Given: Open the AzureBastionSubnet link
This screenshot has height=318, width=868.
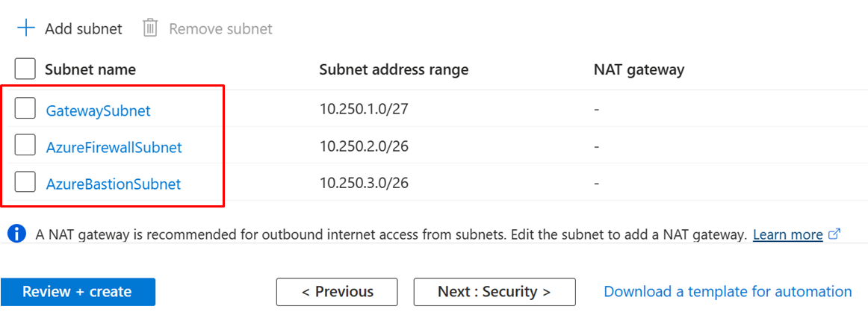Looking at the screenshot, I should click(113, 184).
